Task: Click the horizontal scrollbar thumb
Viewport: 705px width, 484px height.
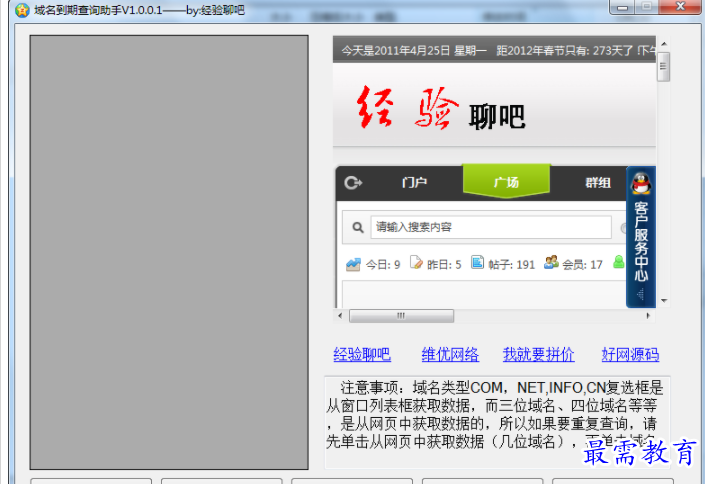Action: tap(401, 316)
